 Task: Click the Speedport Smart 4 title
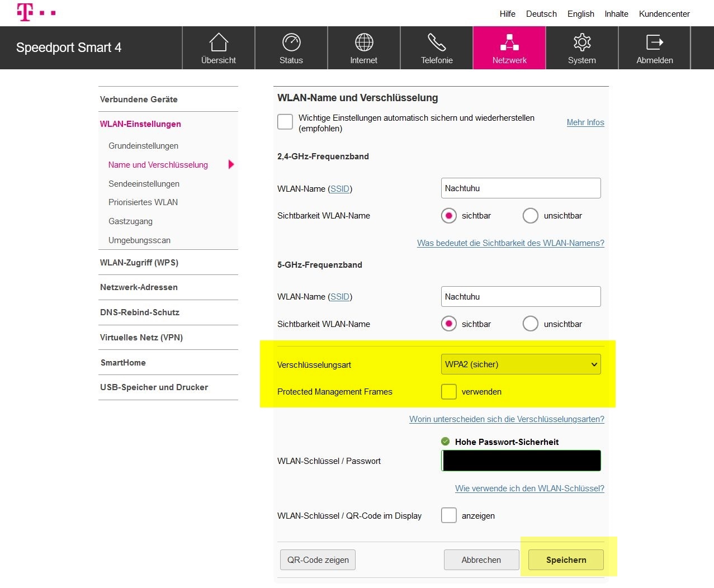point(69,48)
